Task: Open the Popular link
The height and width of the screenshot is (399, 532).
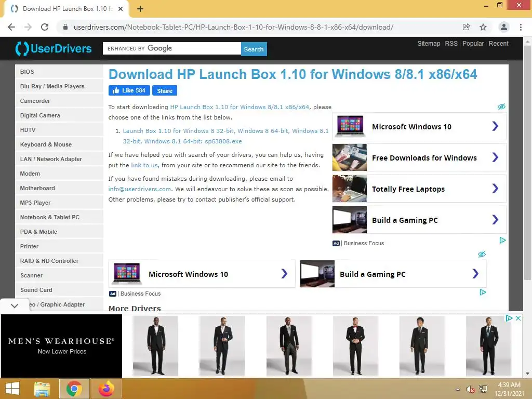Action: [473, 44]
